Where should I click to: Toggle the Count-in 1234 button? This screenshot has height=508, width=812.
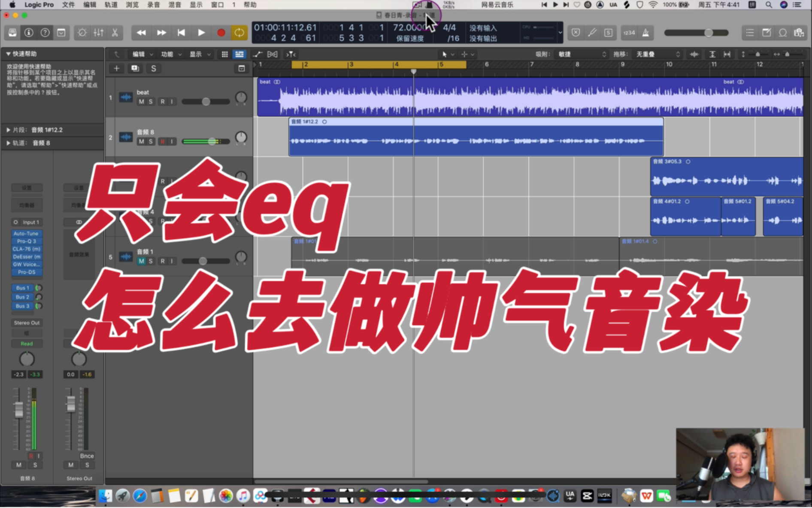click(x=629, y=33)
